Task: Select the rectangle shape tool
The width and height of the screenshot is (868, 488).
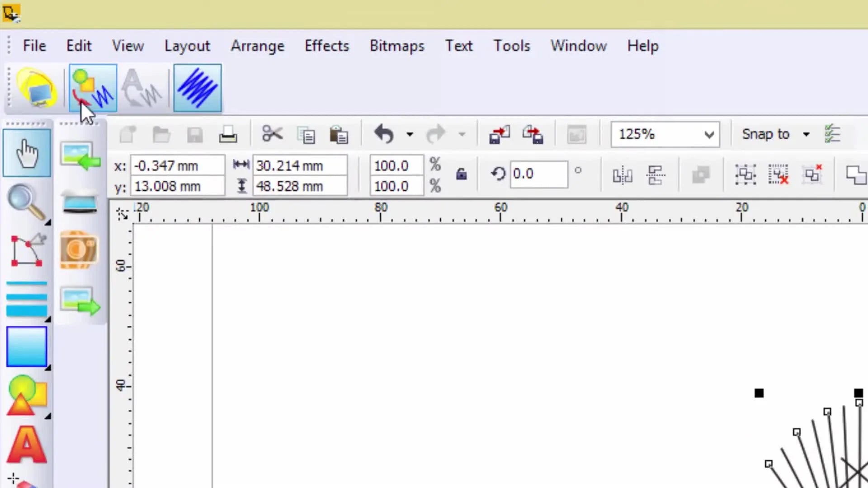Action: click(27, 347)
